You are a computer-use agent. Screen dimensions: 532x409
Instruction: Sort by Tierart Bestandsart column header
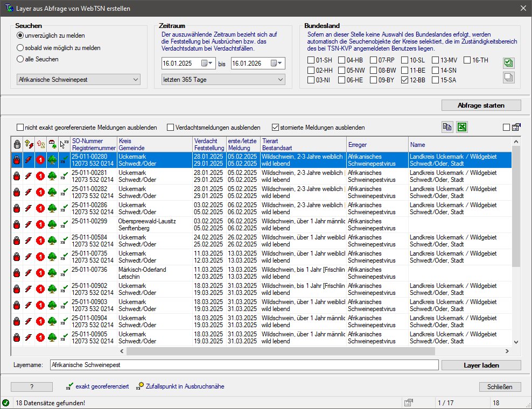coord(303,144)
